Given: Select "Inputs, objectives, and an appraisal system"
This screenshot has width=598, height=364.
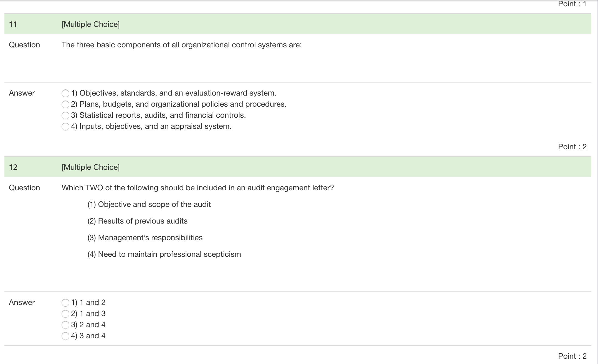Looking at the screenshot, I should point(65,126).
